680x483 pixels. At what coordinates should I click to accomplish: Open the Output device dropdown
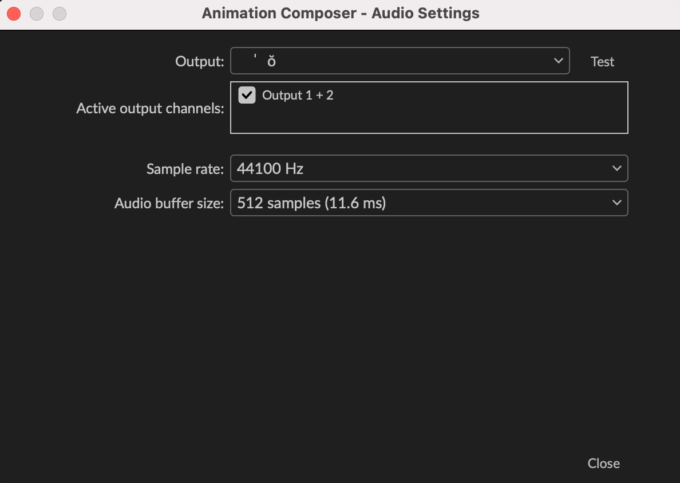[399, 61]
